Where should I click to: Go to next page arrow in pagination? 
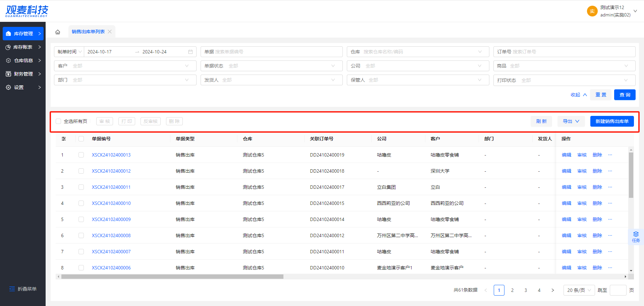[x=553, y=290]
